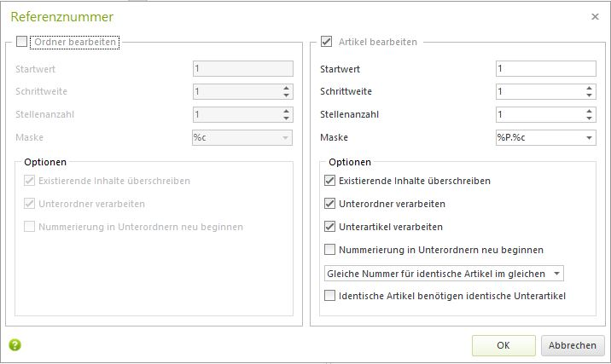Decrease Artikel Schrittweite with down arrow
Viewport: 611px width, 364px height.
589,95
